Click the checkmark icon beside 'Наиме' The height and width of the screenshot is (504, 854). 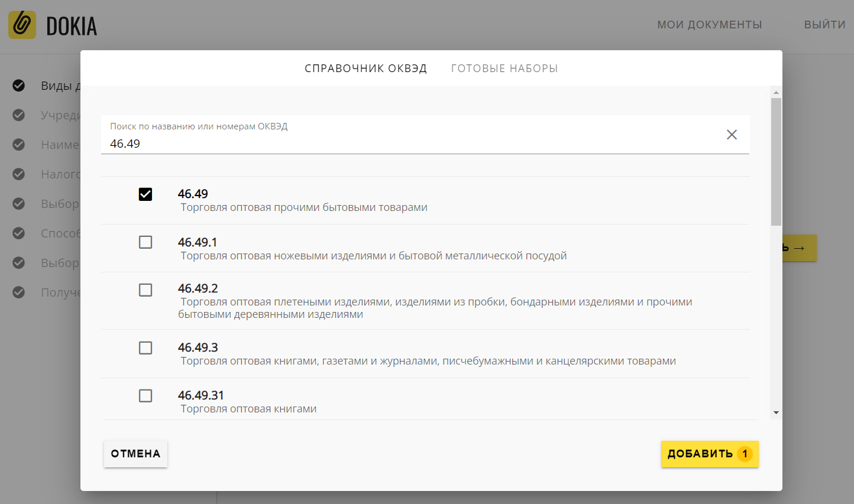[19, 145]
